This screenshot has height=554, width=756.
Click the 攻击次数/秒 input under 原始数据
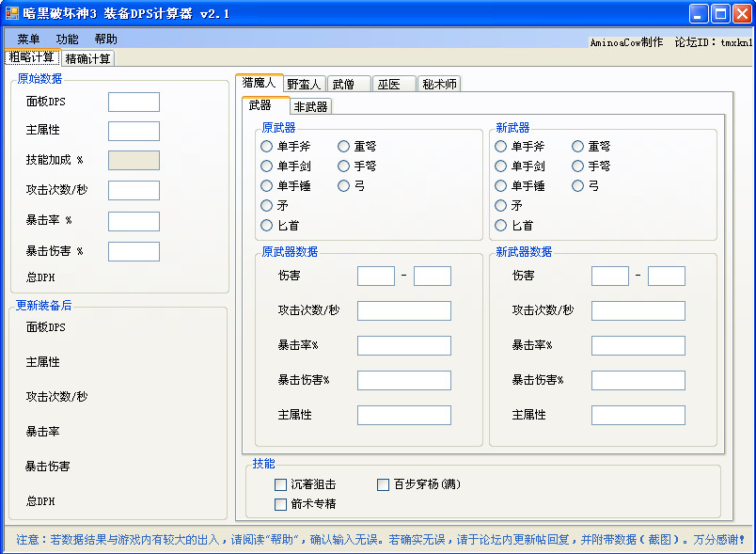[134, 190]
